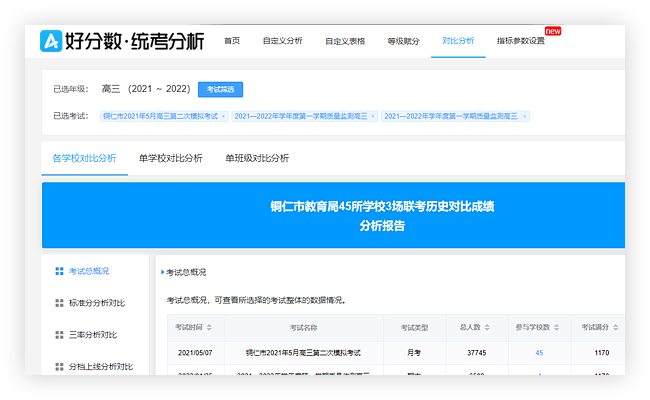Switch to the 单学校对比分析 tab
Viewport: 650px width, 400px height.
click(170, 158)
